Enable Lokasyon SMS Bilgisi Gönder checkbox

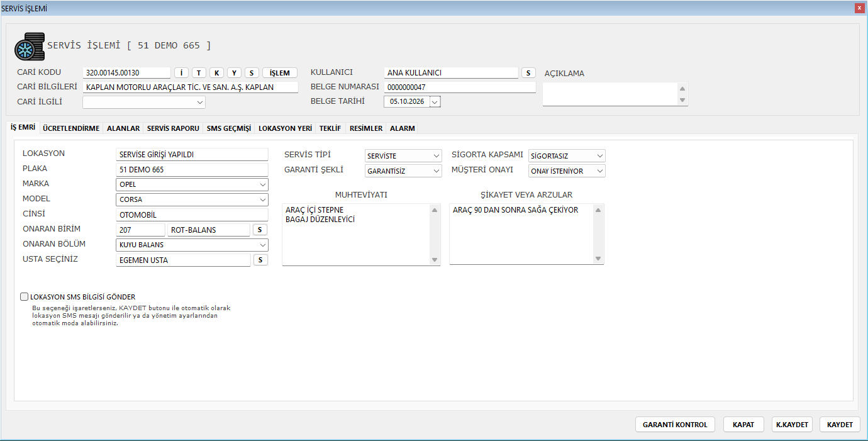pos(25,297)
